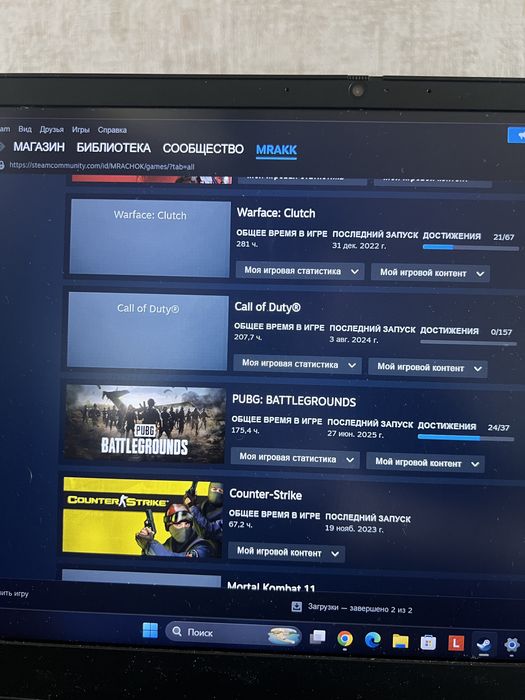Viewport: 525px width, 700px height.
Task: Open the Вид menu
Action: pos(25,129)
